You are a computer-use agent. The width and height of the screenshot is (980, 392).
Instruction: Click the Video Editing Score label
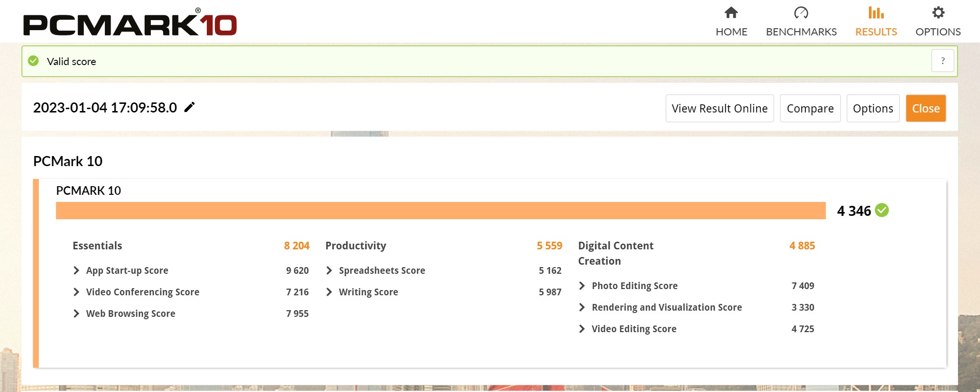[x=634, y=329]
